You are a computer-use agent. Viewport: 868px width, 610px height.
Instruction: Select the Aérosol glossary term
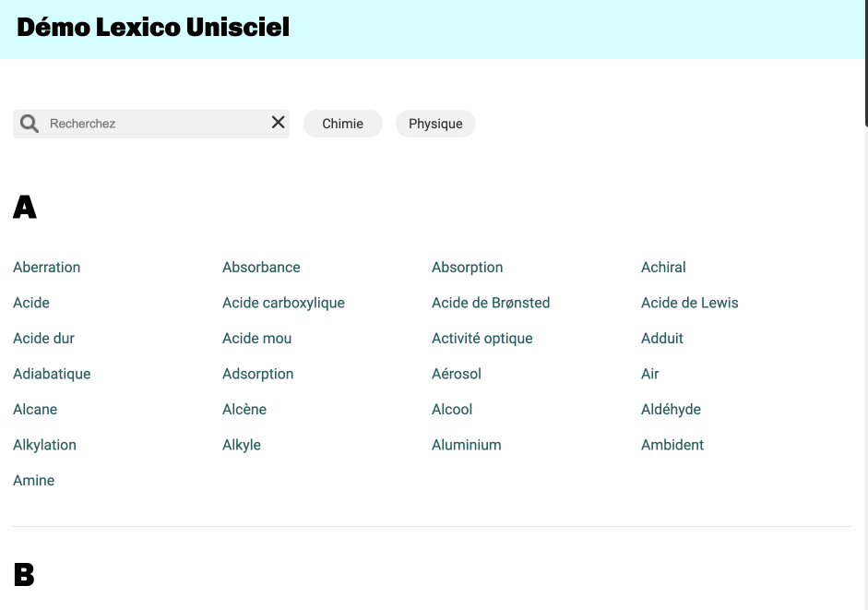pos(456,374)
